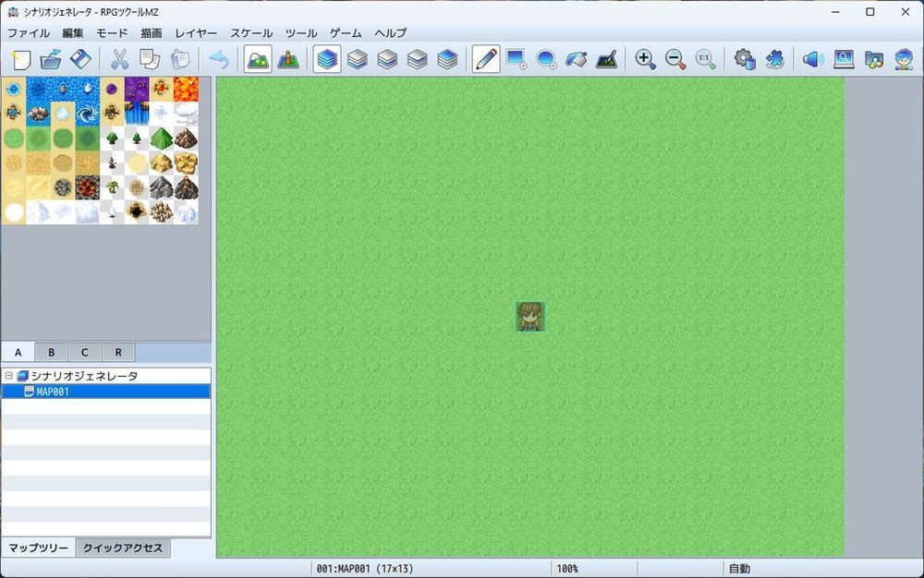Open the Database gear icon

point(744,59)
